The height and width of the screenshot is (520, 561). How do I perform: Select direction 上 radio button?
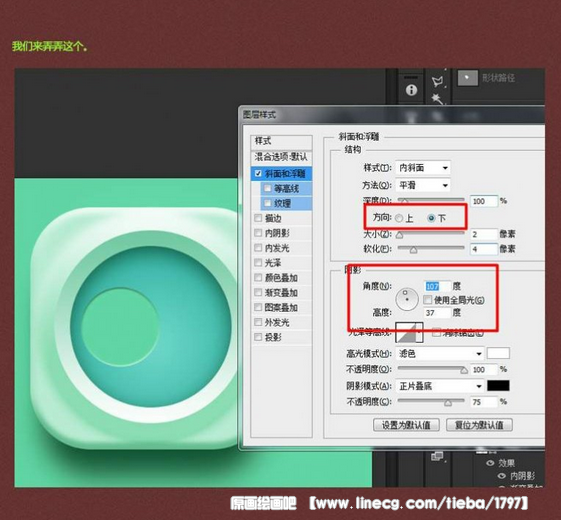(399, 218)
